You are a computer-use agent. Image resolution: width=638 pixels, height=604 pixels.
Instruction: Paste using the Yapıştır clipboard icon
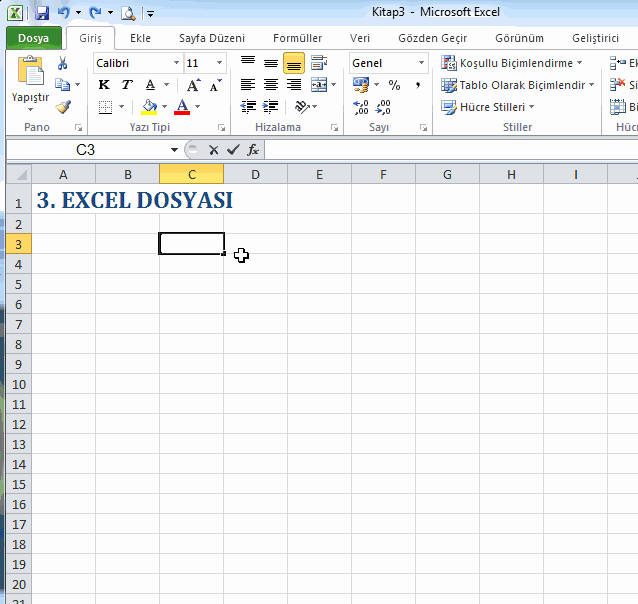click(30, 70)
